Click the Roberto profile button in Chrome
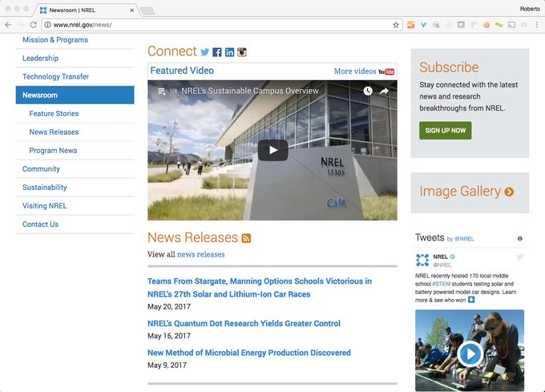Image resolution: width=545 pixels, height=392 pixels. 530,9
